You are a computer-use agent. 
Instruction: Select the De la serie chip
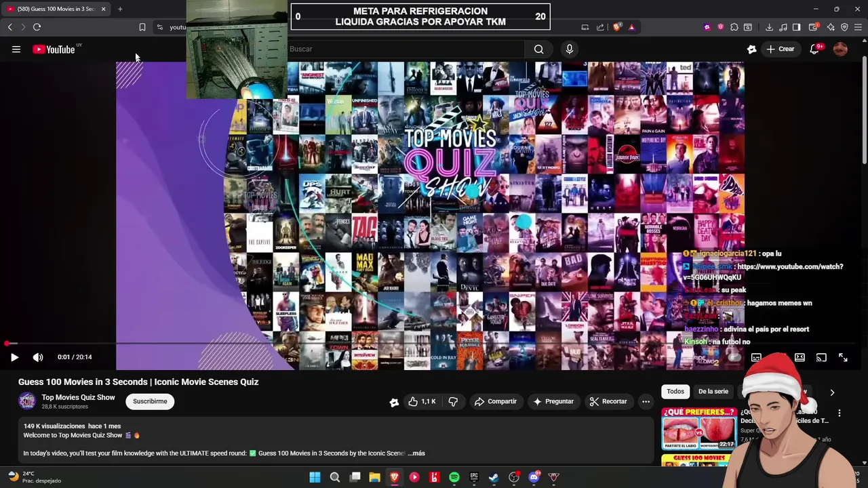[713, 391]
